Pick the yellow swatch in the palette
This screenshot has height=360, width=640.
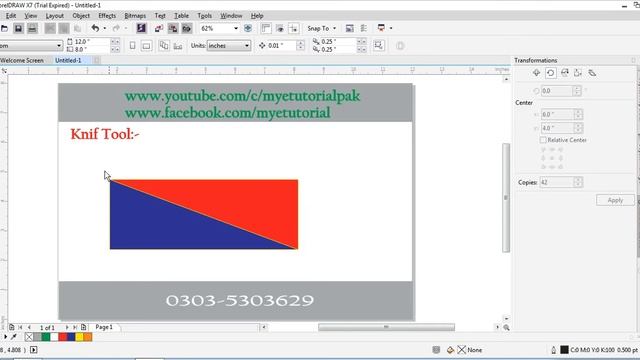click(x=79, y=337)
